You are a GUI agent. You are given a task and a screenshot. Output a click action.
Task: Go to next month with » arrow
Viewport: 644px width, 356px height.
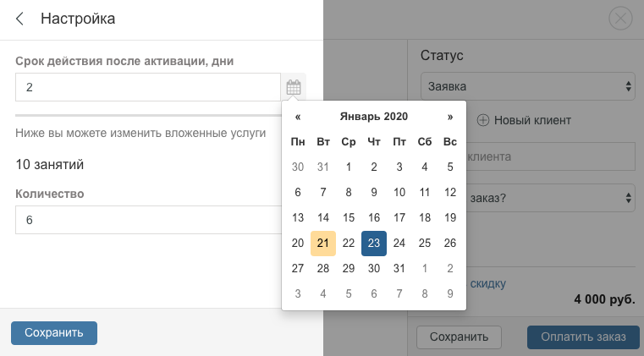450,117
